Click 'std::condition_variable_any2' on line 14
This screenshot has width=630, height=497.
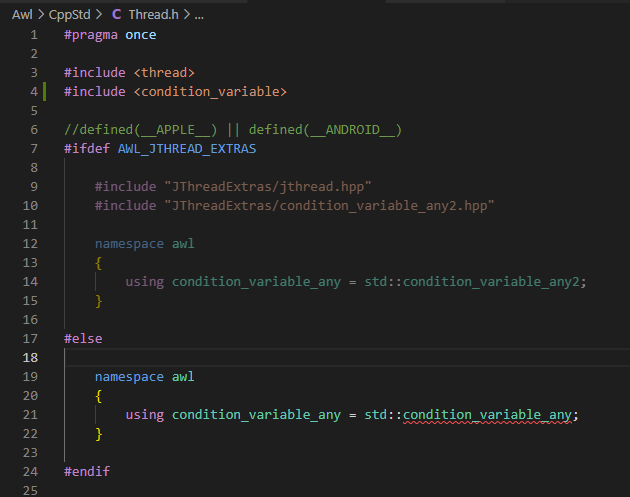click(x=472, y=282)
